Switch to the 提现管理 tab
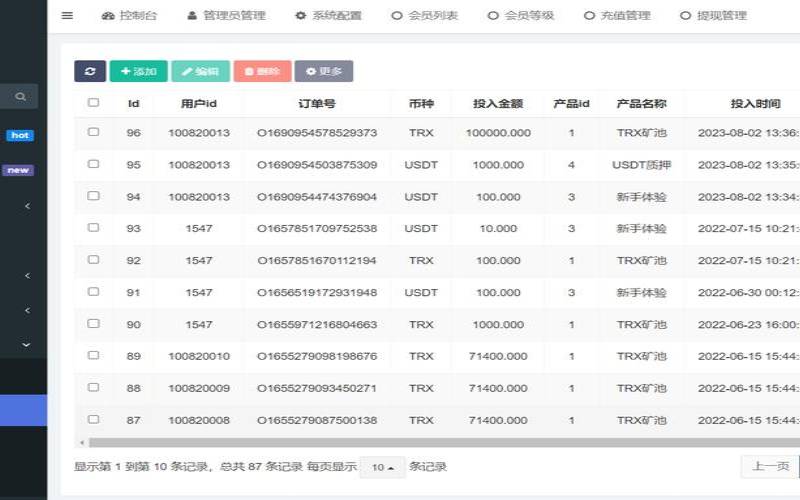Image resolution: width=800 pixels, height=500 pixels. (713, 15)
